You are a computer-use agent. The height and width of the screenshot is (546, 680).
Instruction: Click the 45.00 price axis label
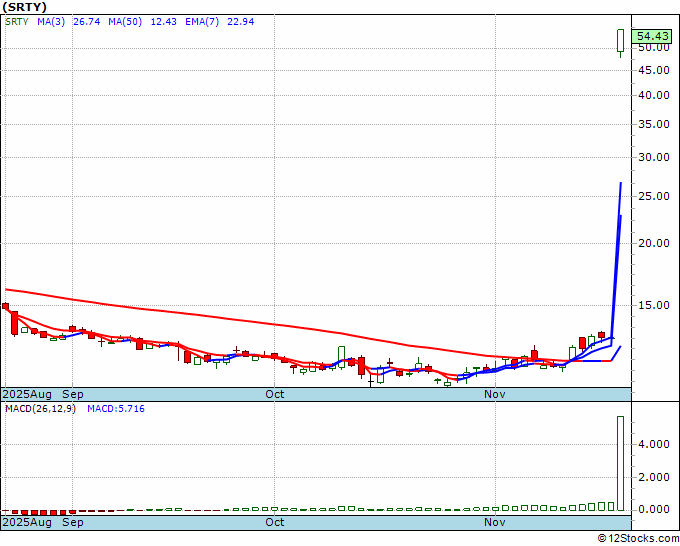click(653, 70)
